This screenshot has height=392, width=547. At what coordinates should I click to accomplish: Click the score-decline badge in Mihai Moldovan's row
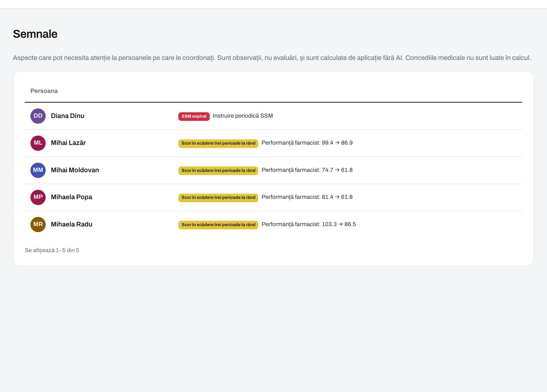218,171
